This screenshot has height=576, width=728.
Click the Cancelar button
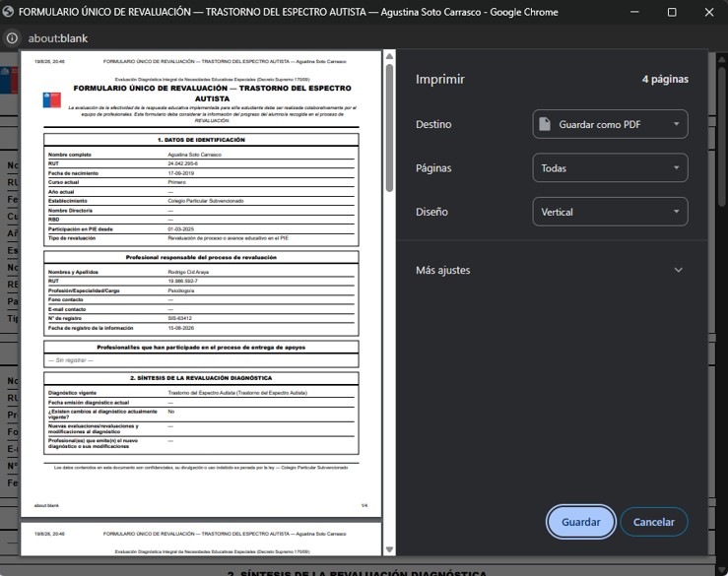pos(654,522)
